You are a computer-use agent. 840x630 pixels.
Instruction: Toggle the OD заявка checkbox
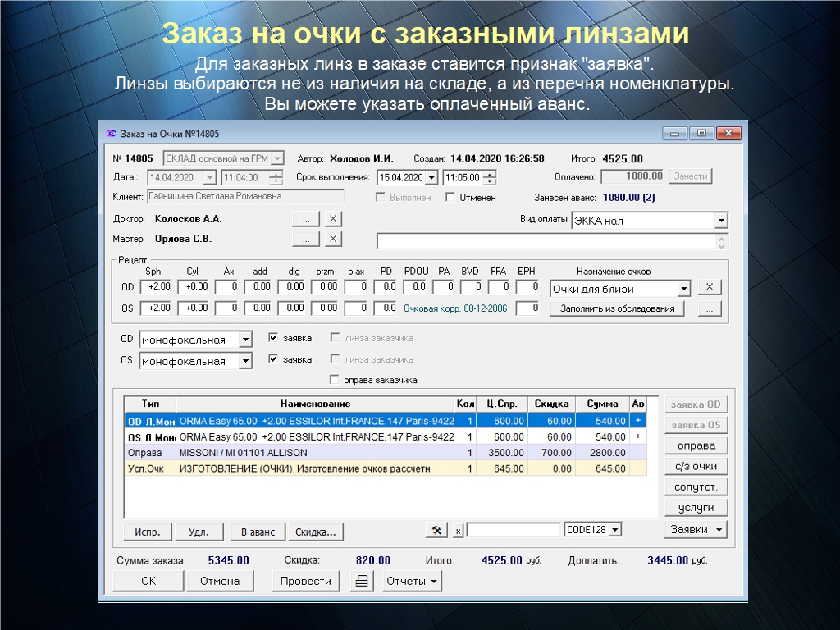pyautogui.click(x=274, y=337)
